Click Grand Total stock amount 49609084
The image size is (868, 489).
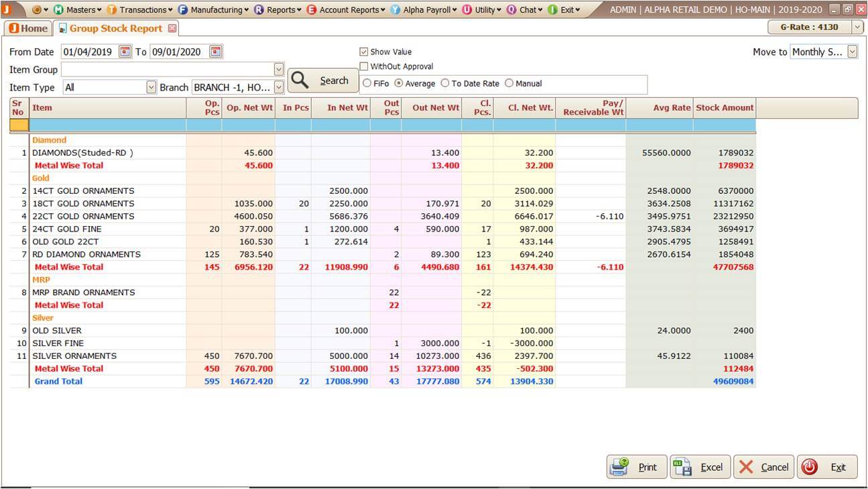(733, 382)
